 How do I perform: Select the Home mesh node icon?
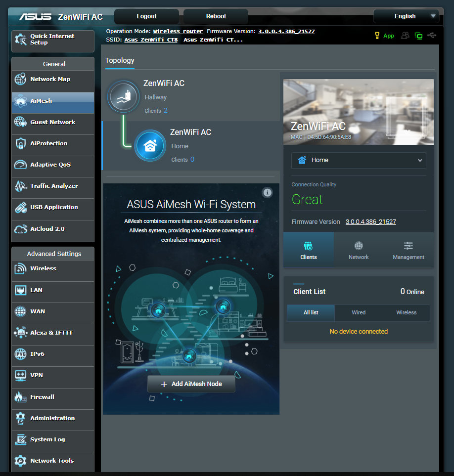[150, 145]
